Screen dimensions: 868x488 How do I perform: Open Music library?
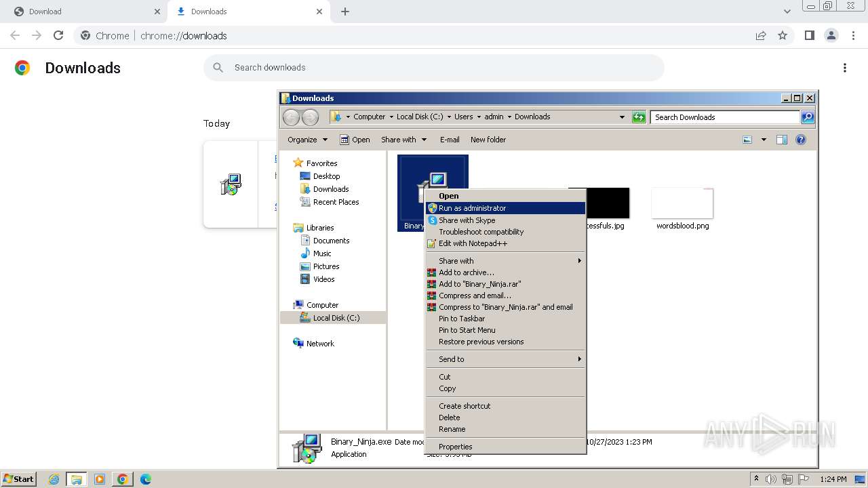[315, 253]
